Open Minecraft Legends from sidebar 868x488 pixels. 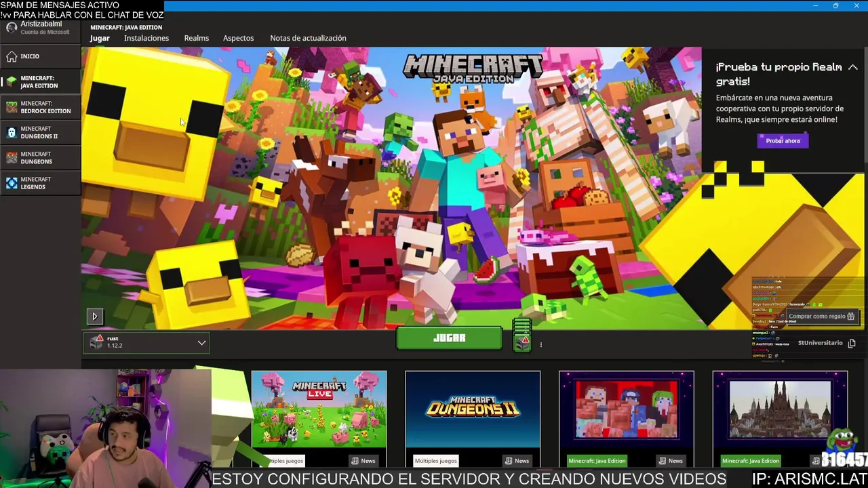(x=41, y=183)
